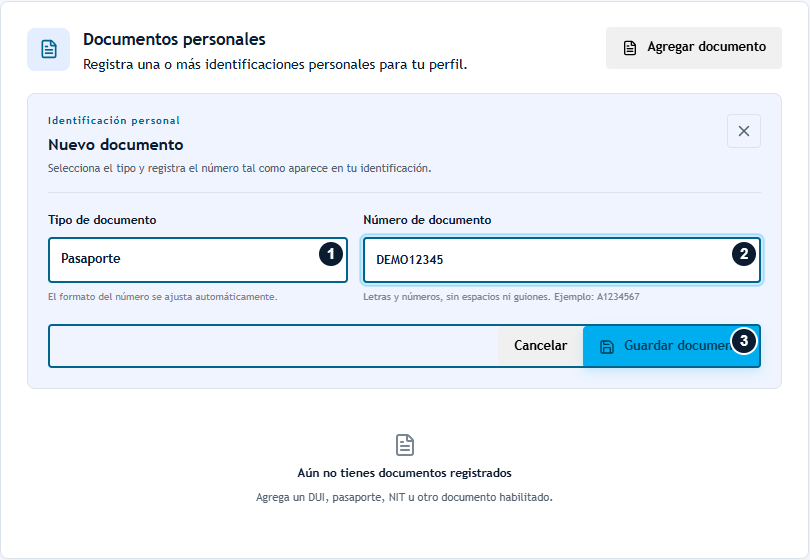The image size is (810, 560).
Task: Click the hint 'Letras y números, sin espacios' text
Action: point(501,297)
